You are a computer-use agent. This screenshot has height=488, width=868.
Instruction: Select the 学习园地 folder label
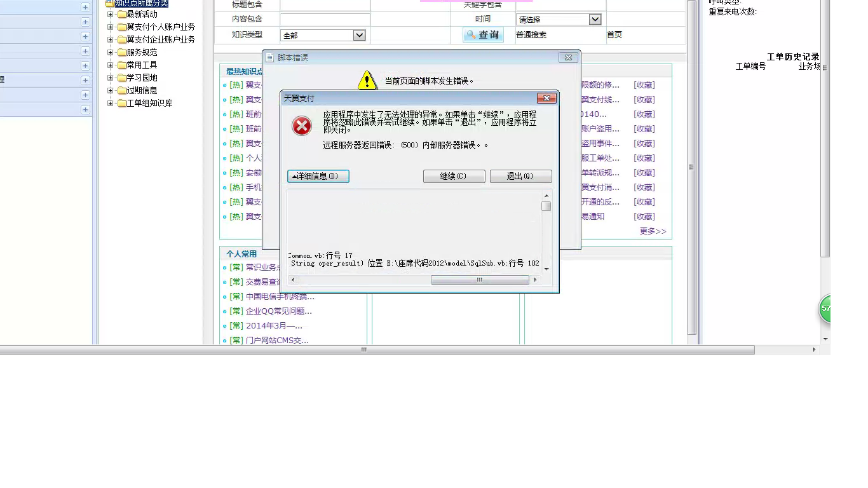(x=142, y=78)
